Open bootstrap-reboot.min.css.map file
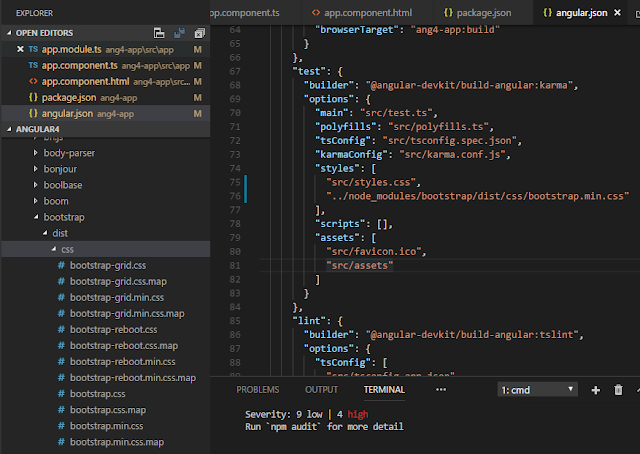The width and height of the screenshot is (640, 454). [x=133, y=378]
